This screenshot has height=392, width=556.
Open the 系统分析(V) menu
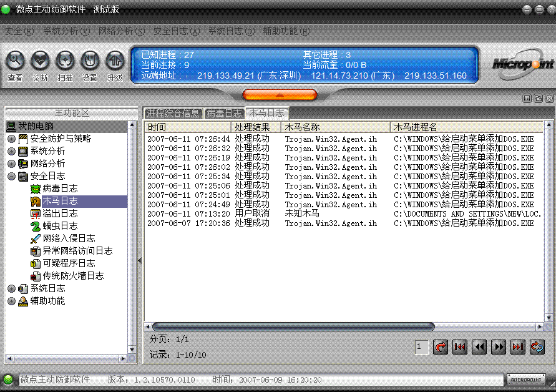[67, 31]
